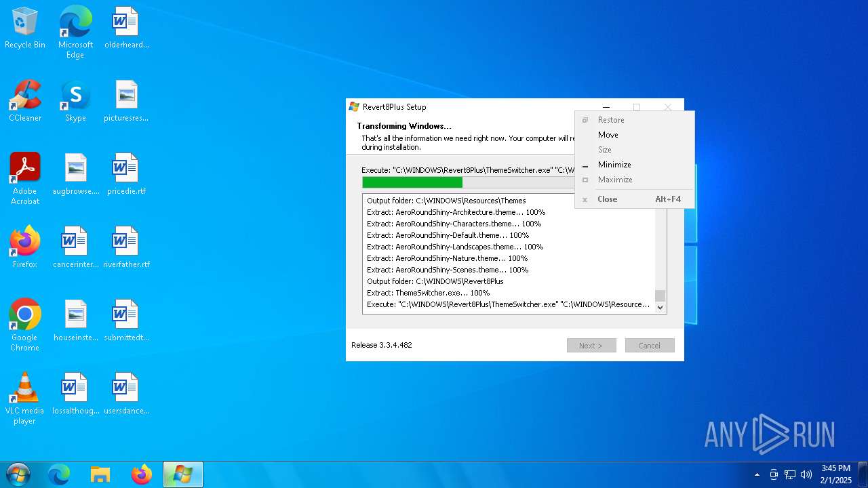Select Output folder Resources\Themes log line
The height and width of the screenshot is (488, 868).
click(x=446, y=201)
